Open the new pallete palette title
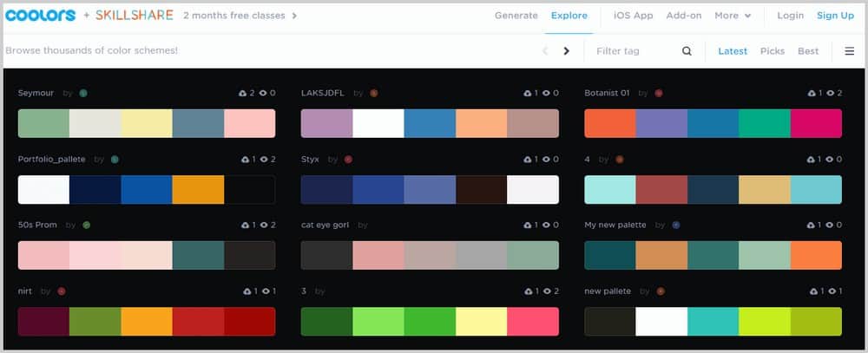 click(x=608, y=291)
